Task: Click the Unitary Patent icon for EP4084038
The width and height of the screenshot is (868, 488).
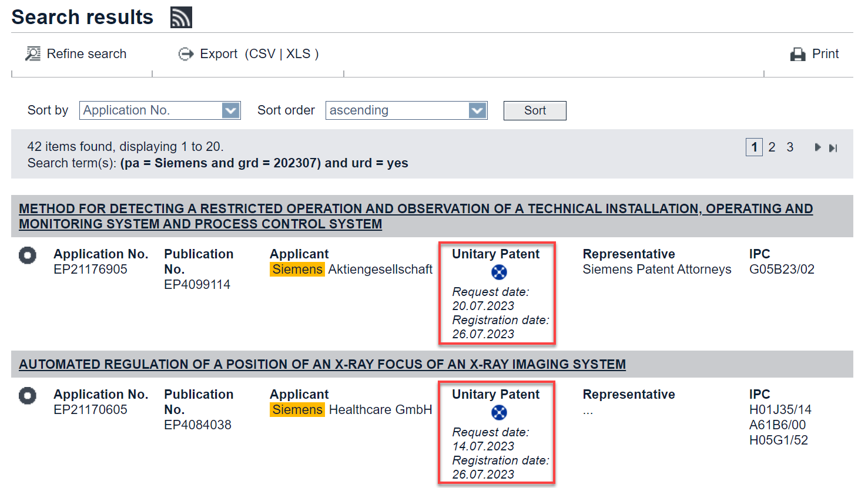Action: point(498,413)
